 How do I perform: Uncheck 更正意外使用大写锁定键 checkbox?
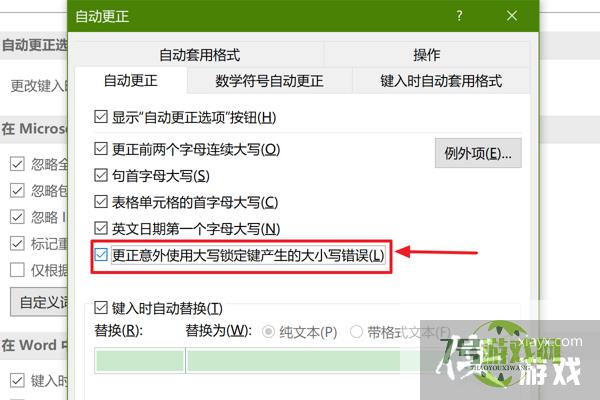[101, 254]
